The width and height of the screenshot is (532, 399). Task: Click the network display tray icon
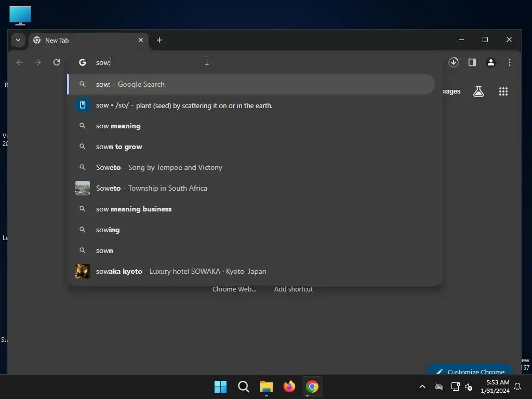coord(455,387)
